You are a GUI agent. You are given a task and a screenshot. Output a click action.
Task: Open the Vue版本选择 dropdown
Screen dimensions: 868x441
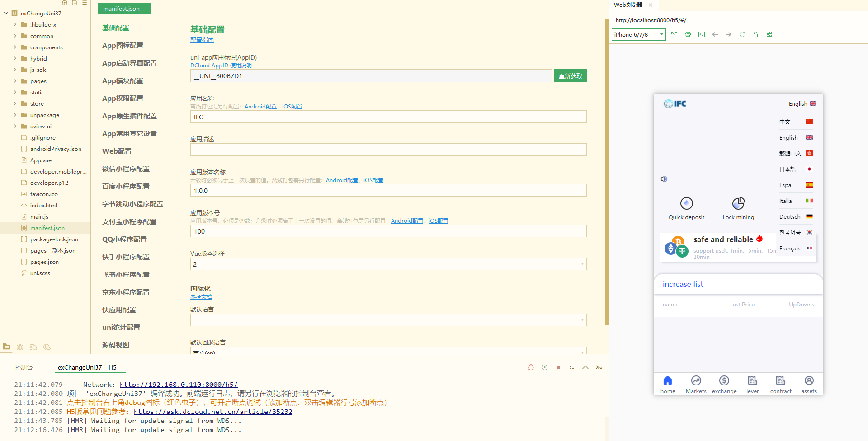click(x=388, y=264)
